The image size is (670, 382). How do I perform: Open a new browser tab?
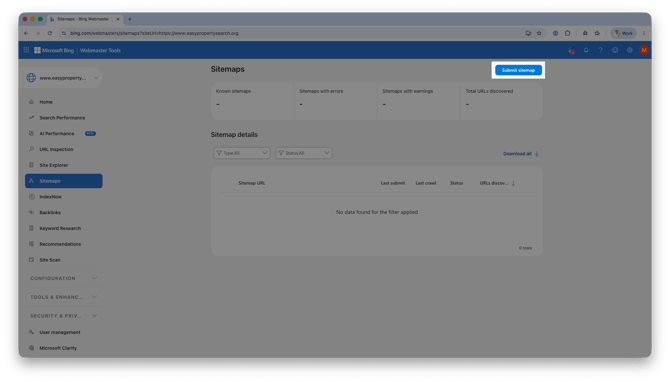pos(130,19)
